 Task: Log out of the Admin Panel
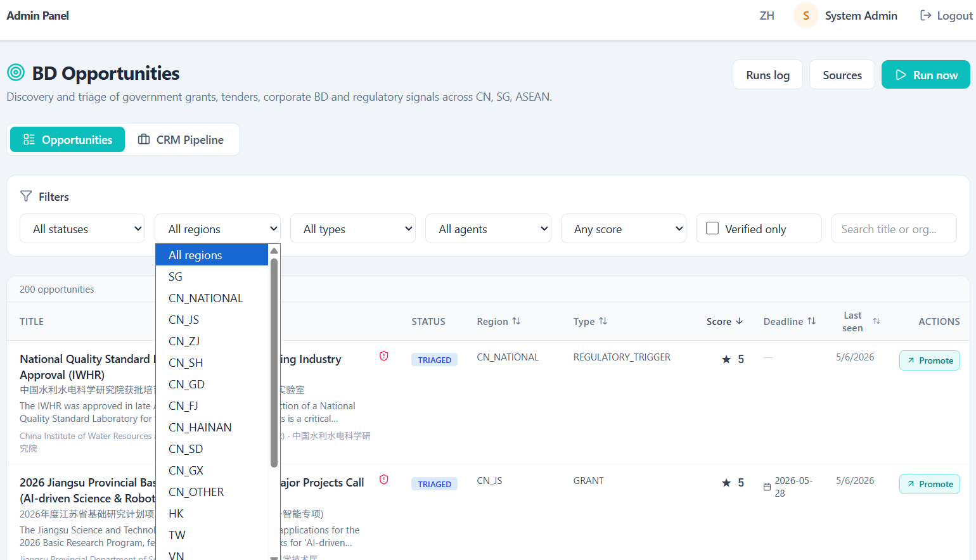coord(946,16)
